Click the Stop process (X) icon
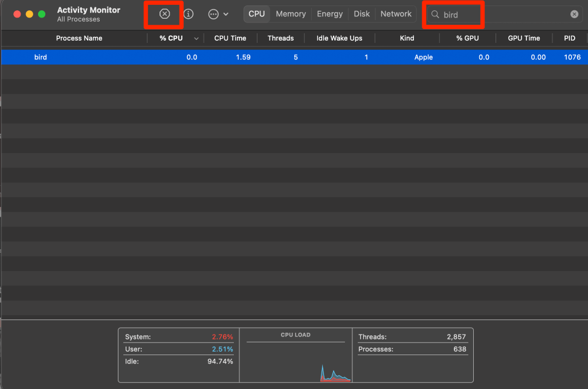Screen dimensions: 588x389 click(x=163, y=13)
